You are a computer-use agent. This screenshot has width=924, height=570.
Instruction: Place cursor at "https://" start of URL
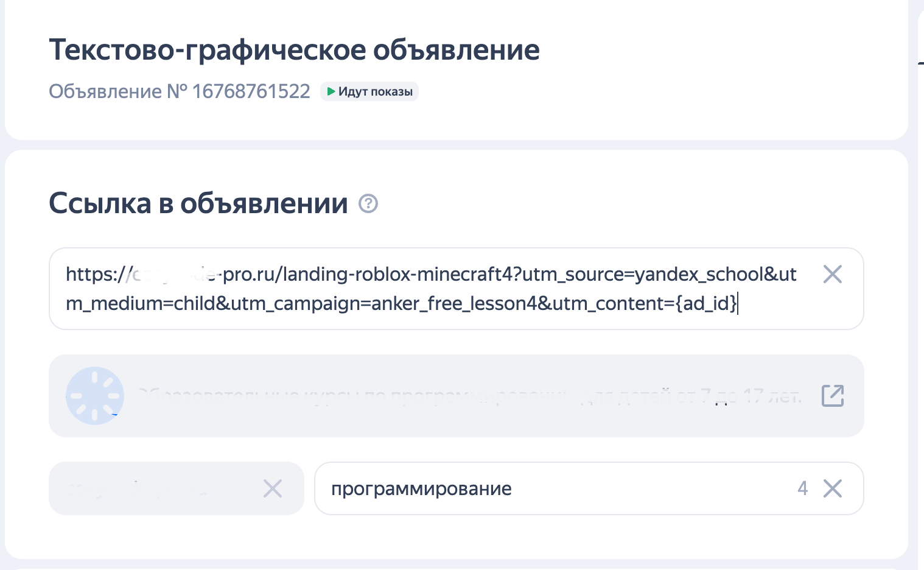[x=66, y=275]
